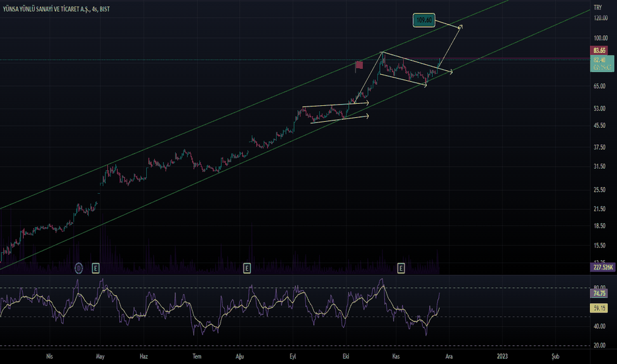Click the arrowhead pointing from the 109.60 label
The width and height of the screenshot is (617, 364).
coord(459,26)
